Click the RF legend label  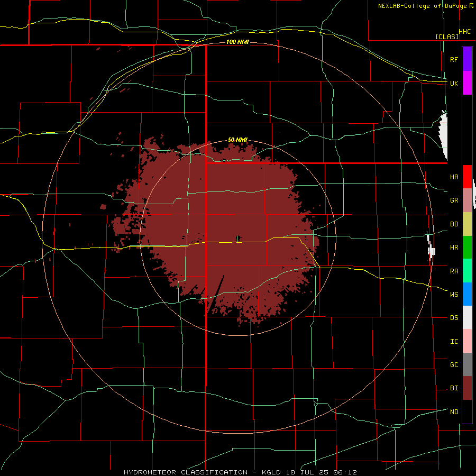pos(454,59)
